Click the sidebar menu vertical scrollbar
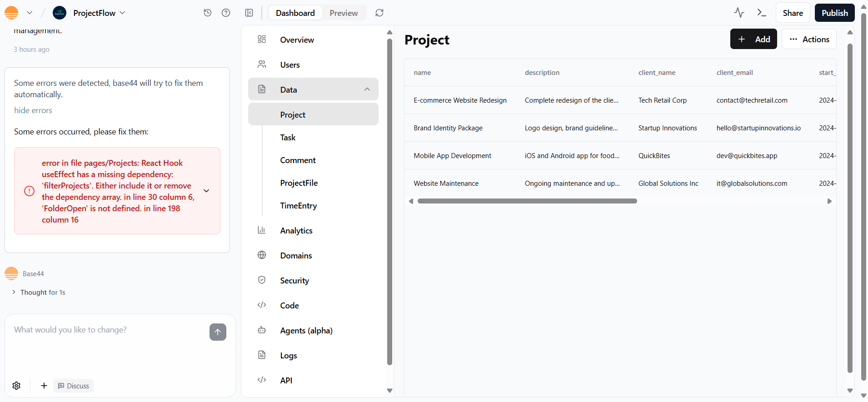 click(389, 202)
